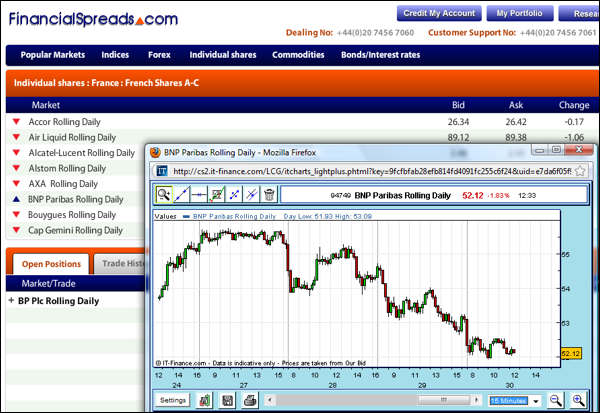Click Accor ask price 26.42
The width and height of the screenshot is (600, 413).
pyautogui.click(x=516, y=122)
